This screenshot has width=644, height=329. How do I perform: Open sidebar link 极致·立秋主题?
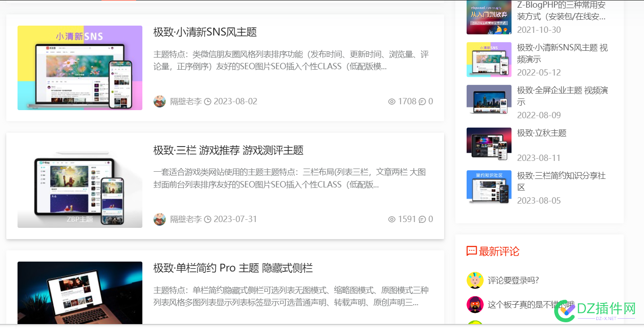pos(542,133)
